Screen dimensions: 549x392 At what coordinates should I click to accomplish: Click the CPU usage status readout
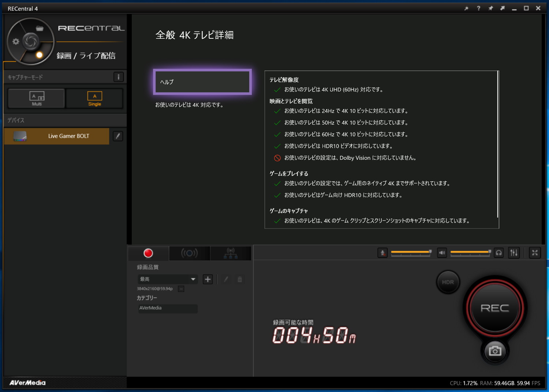click(x=464, y=383)
